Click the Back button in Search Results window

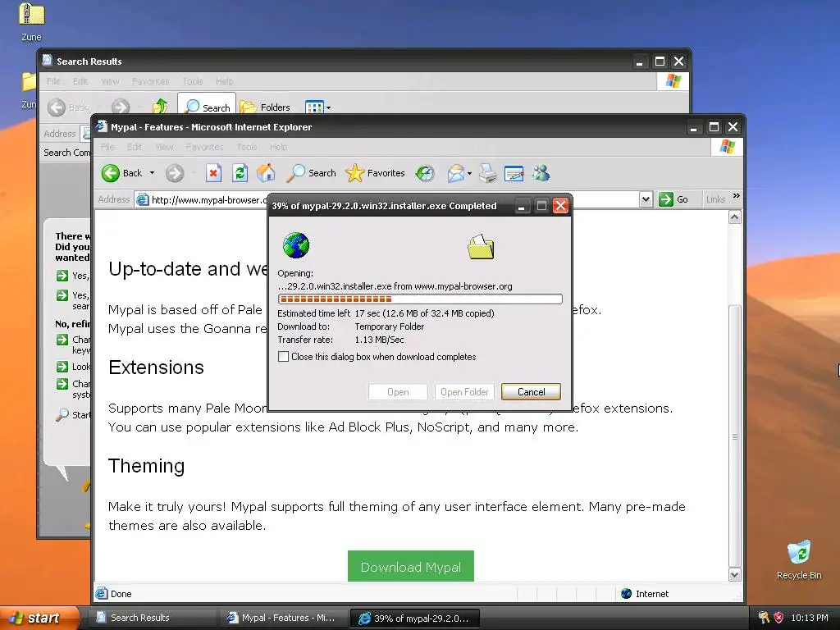[68, 107]
